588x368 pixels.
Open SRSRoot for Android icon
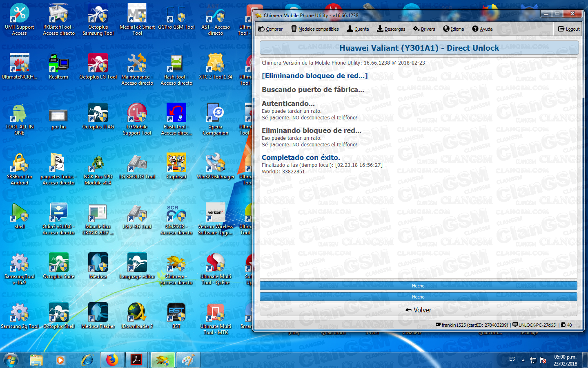19,169
